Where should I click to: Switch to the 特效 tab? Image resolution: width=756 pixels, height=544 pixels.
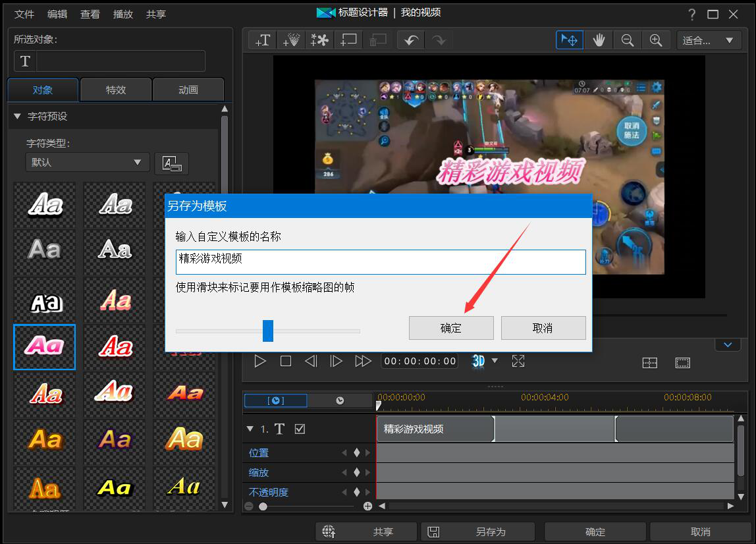(115, 90)
